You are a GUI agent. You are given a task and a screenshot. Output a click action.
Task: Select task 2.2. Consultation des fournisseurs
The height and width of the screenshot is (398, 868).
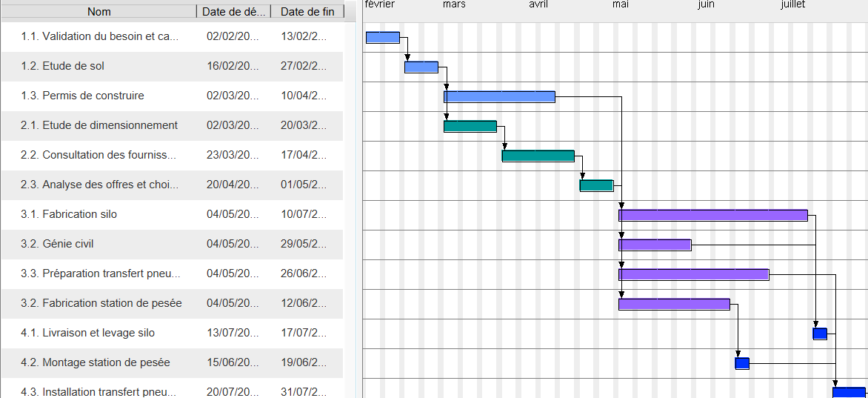point(172,156)
